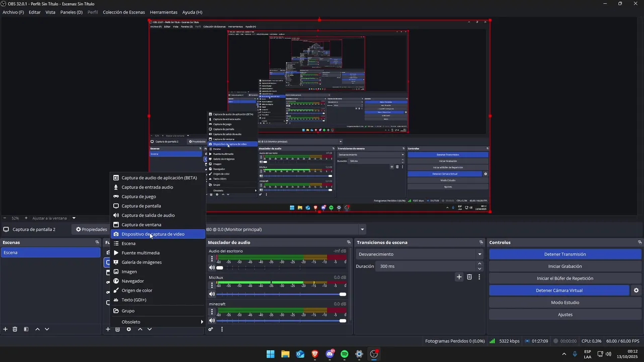Increase the transition duration with the up stepper

(479, 264)
